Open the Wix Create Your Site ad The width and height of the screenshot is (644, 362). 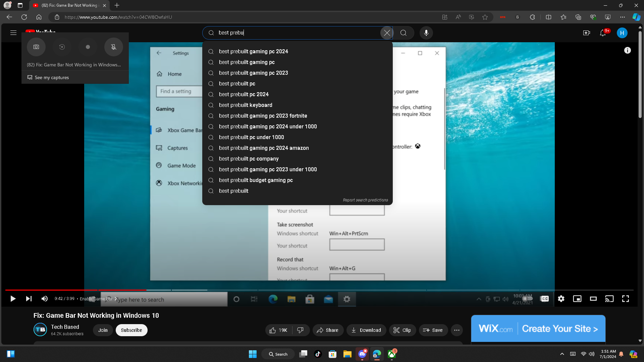(538, 328)
